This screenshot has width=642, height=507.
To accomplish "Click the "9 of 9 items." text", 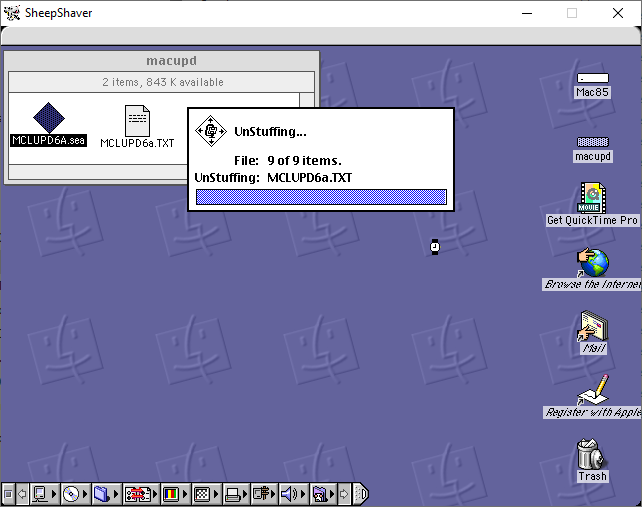I will coord(304,161).
